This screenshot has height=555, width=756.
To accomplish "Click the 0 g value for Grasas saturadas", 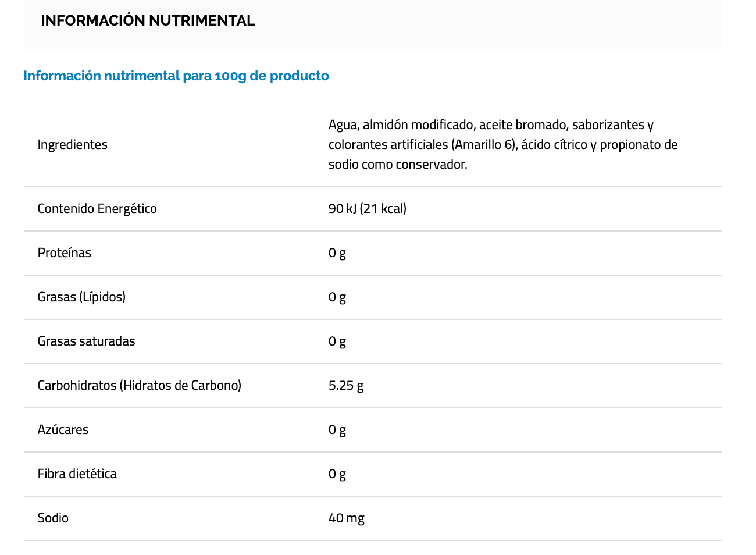I will (x=337, y=341).
